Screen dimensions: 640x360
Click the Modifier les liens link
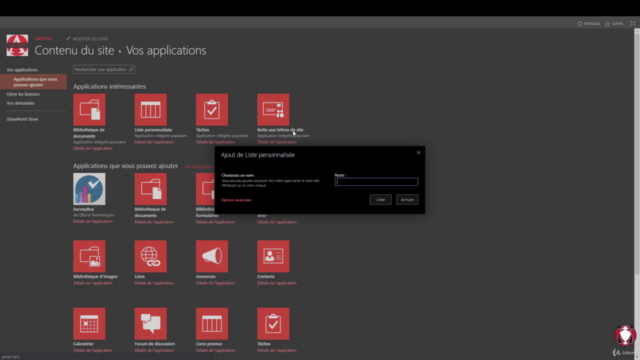tap(90, 39)
